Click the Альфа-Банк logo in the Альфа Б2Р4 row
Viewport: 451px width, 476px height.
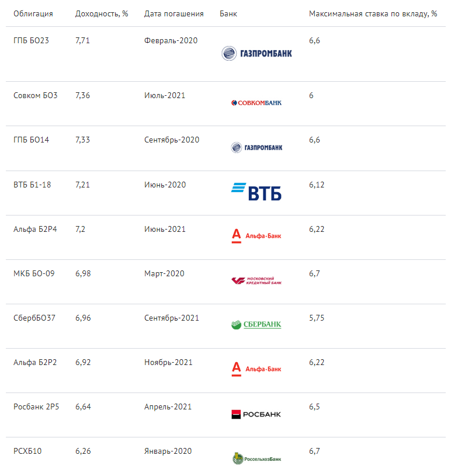tap(256, 236)
